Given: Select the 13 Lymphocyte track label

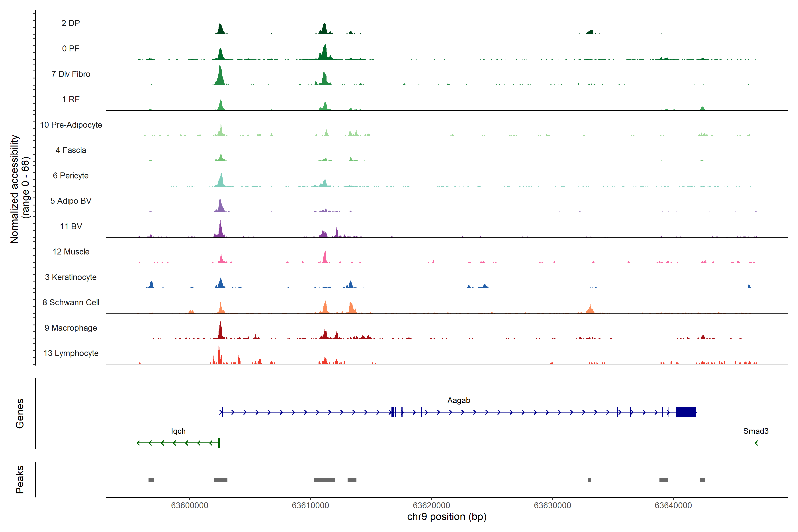Looking at the screenshot, I should (x=71, y=353).
